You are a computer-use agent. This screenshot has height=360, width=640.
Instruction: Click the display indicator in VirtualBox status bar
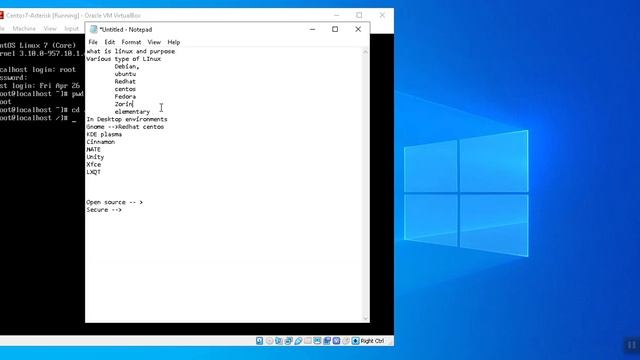(x=317, y=341)
